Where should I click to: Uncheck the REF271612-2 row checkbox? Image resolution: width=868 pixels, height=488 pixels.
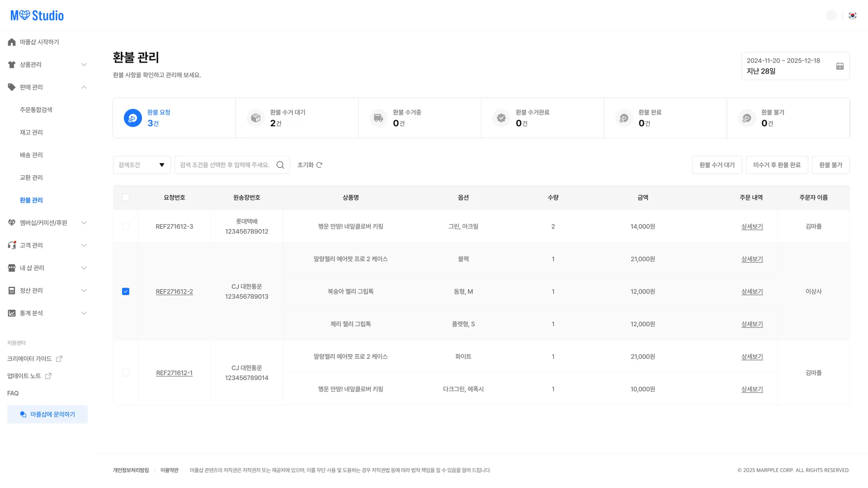pos(125,291)
